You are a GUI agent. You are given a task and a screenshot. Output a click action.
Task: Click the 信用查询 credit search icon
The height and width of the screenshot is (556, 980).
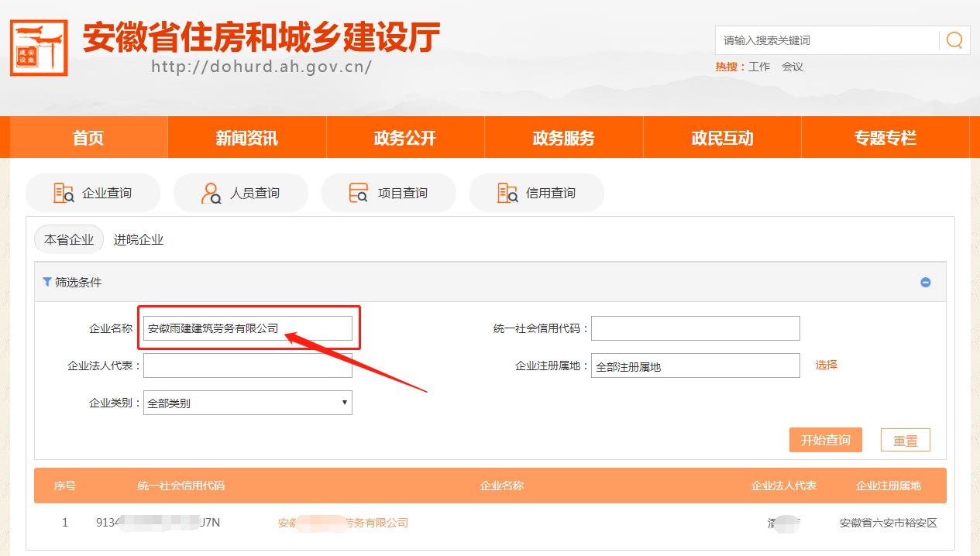pyautogui.click(x=508, y=192)
